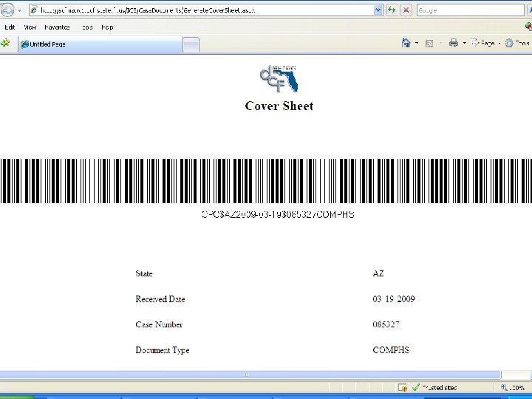This screenshot has width=532, height=399.
Task: Click the Trusted sites status indicator
Action: coord(435,387)
